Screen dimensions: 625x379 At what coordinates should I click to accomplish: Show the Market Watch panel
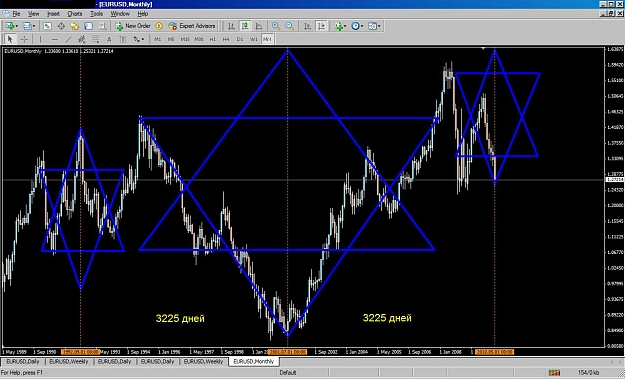[x=47, y=26]
